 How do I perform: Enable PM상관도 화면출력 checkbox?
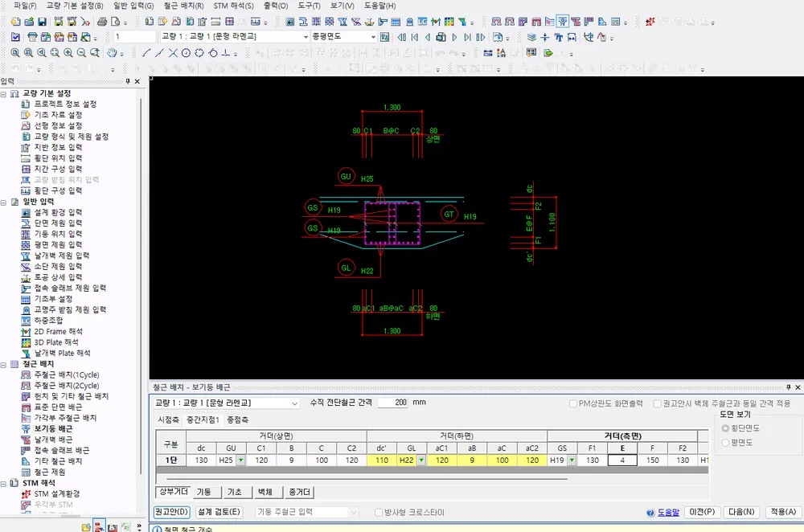(573, 404)
